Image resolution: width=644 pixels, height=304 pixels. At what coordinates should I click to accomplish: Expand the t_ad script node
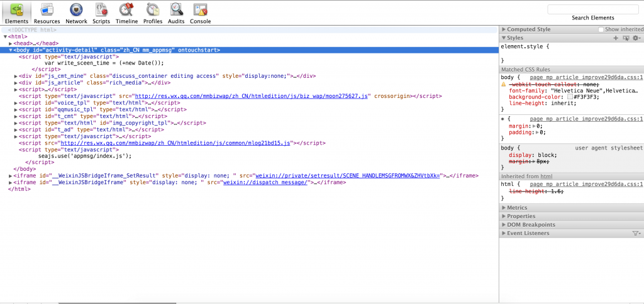16,129
